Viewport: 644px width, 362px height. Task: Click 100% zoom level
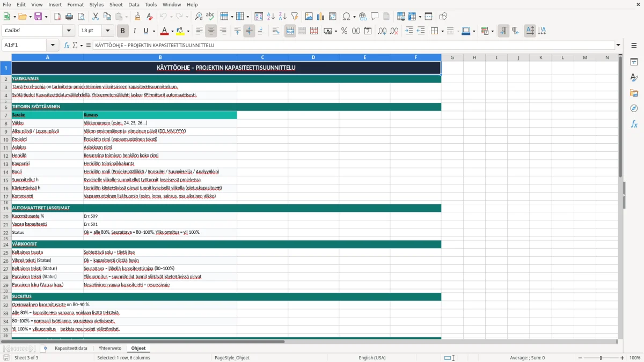tap(635, 358)
